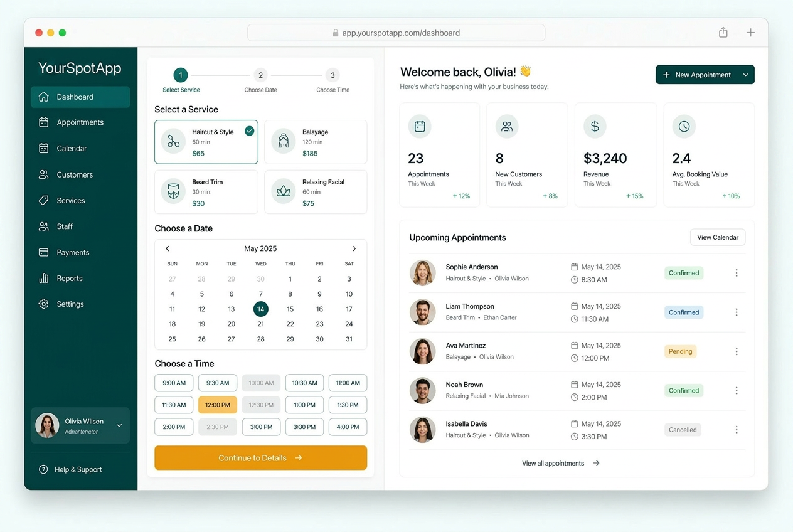
Task: Expand the Olivia Wilsen account menu chevron
Action: [x=119, y=425]
